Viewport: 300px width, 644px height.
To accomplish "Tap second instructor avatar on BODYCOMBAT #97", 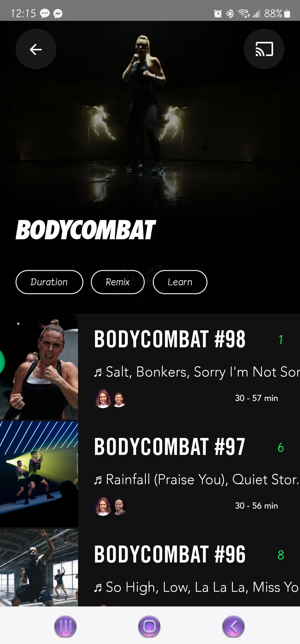I will point(119,506).
